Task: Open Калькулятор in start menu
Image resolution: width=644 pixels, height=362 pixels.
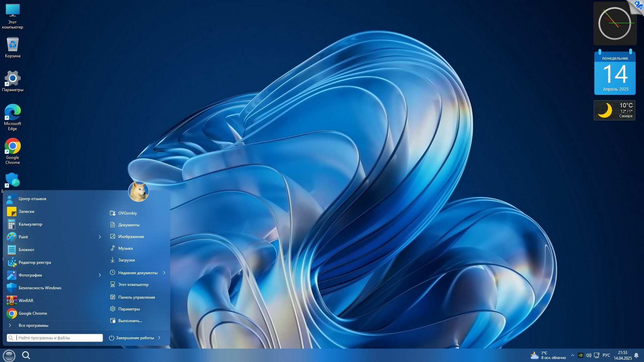Action: 30,224
